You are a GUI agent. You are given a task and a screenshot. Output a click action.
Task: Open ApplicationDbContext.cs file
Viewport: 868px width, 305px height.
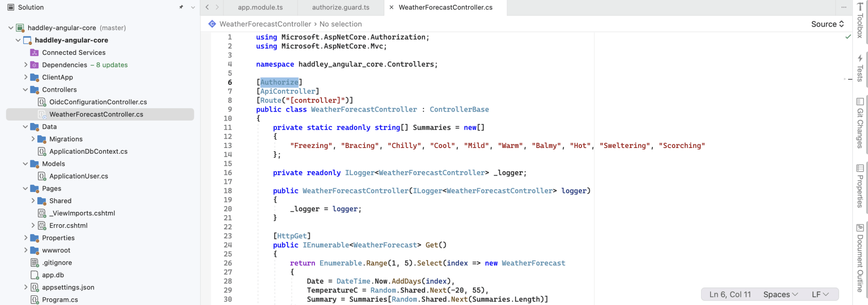[x=88, y=151]
